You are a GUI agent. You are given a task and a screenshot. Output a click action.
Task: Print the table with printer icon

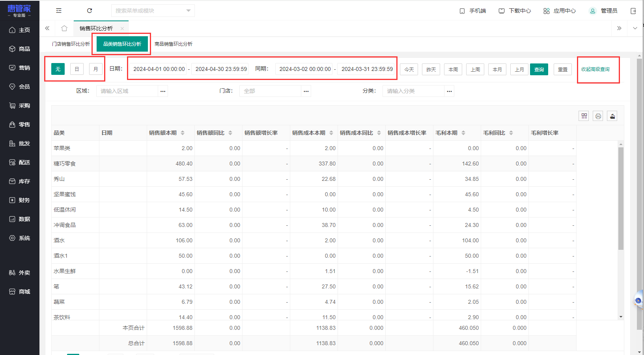pyautogui.click(x=598, y=116)
